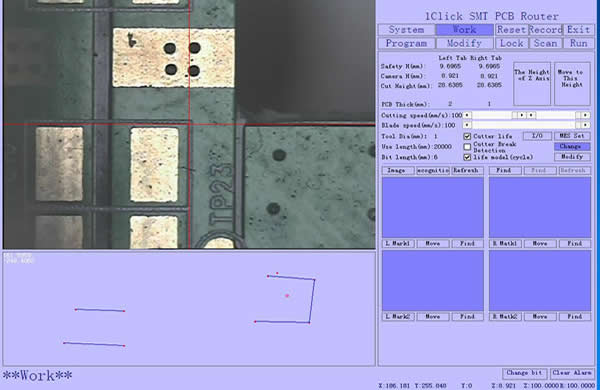Click the Image button
Image resolution: width=600 pixels, height=390 pixels.
pos(398,170)
